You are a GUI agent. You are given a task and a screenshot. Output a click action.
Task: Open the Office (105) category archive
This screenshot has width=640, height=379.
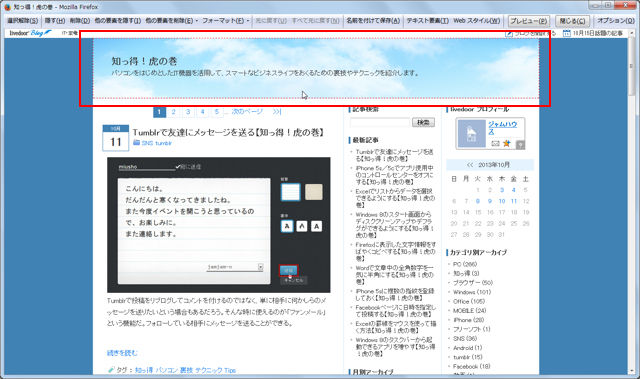coord(469,301)
